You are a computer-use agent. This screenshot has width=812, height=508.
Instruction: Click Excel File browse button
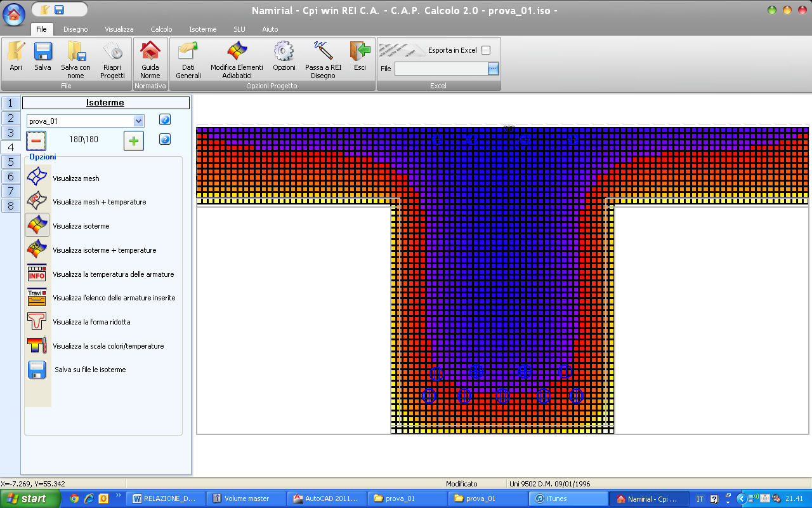pyautogui.click(x=494, y=69)
